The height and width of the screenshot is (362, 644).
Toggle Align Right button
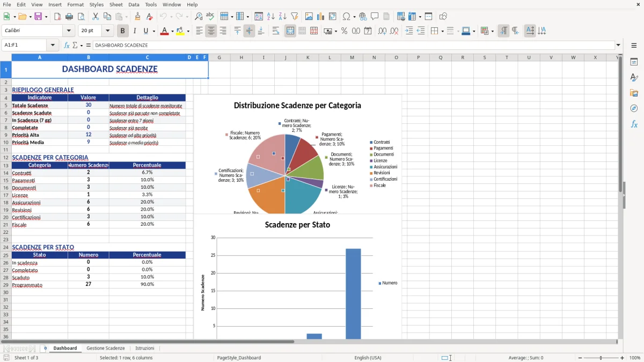pos(223,31)
